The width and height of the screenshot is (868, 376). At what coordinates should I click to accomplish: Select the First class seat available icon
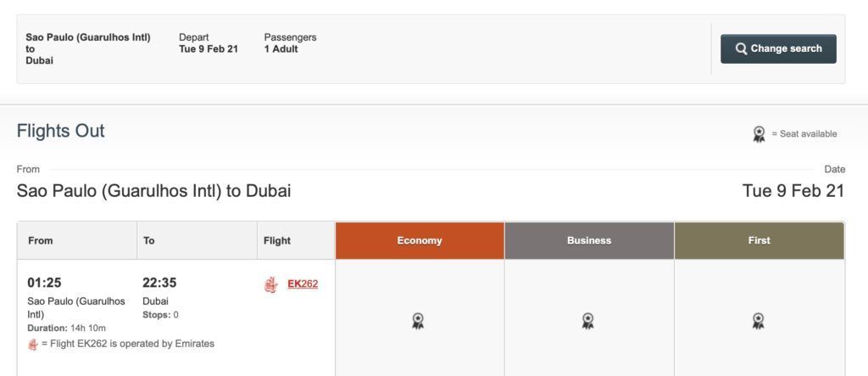point(758,321)
